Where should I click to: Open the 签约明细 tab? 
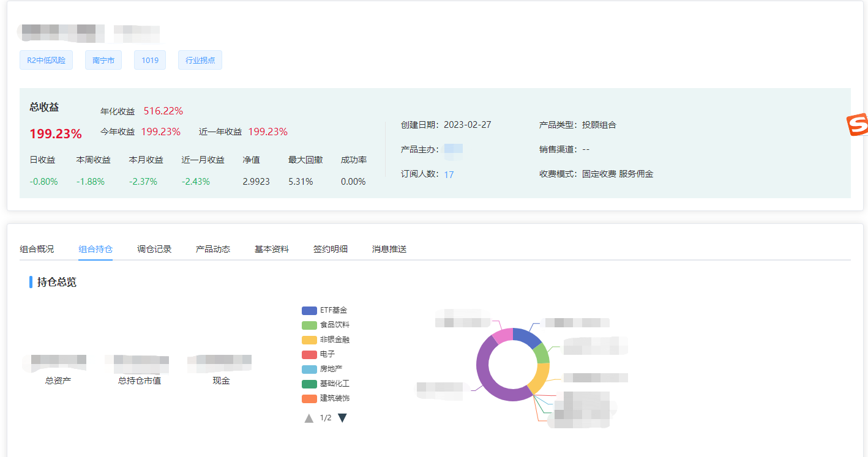point(331,249)
